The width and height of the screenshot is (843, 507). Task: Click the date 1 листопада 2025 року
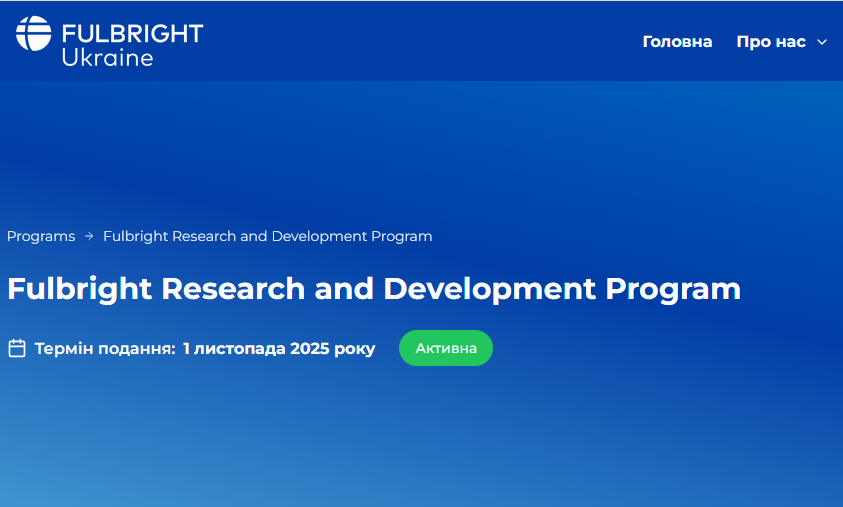coord(279,349)
